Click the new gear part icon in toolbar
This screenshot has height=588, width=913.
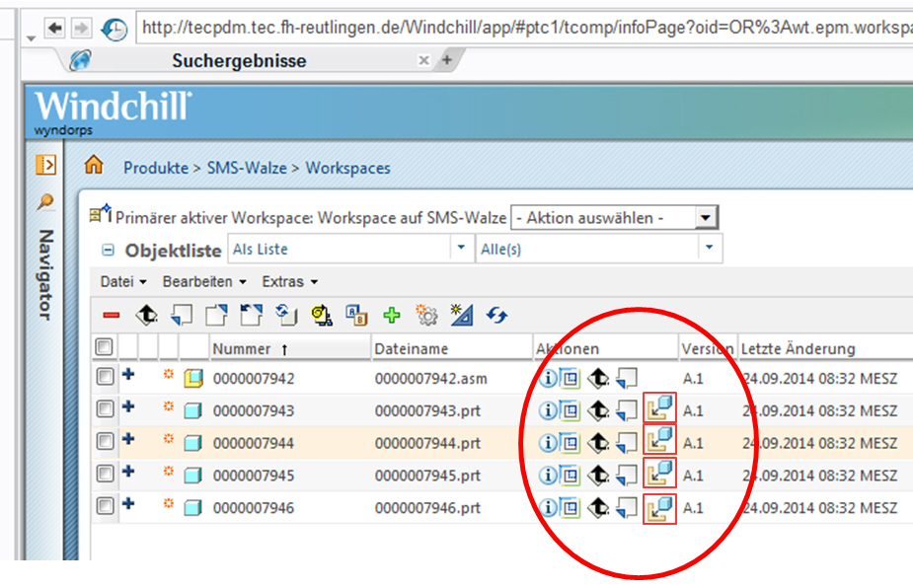tap(426, 315)
